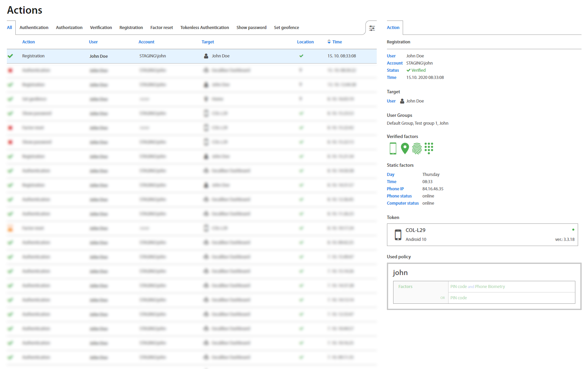The image size is (588, 369).
Task: Click the Action tab in details panel
Action: point(393,28)
